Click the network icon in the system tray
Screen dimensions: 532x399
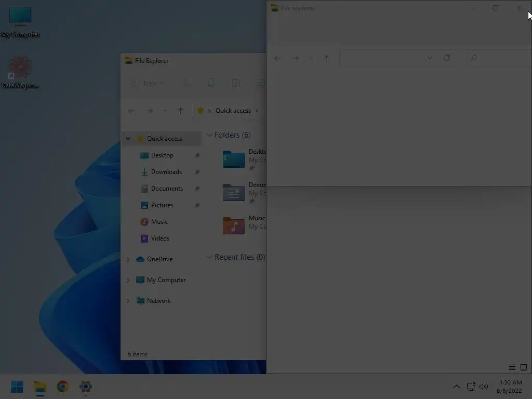coord(471,387)
